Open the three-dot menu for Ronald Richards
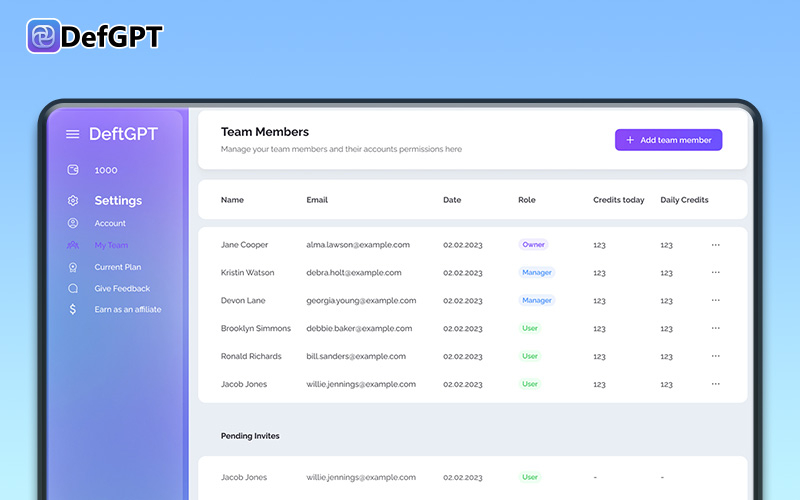This screenshot has width=800, height=500. [x=715, y=356]
